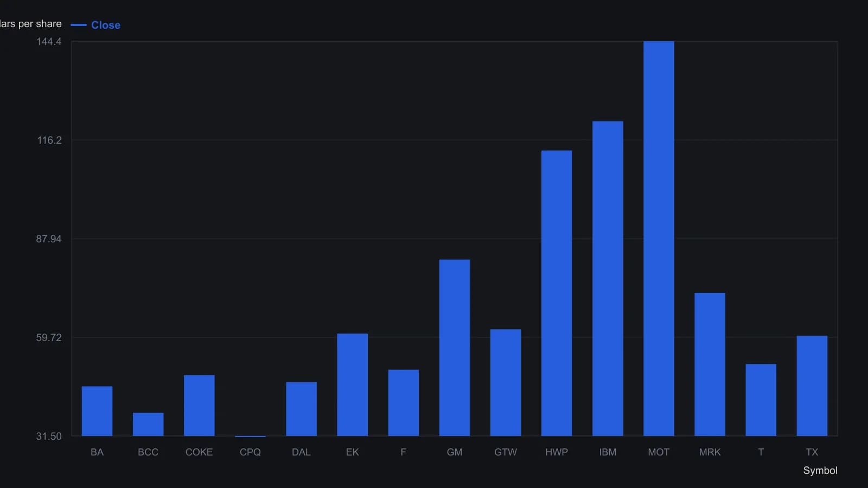This screenshot has height=488, width=868.
Task: Click the F axis label
Action: point(403,452)
